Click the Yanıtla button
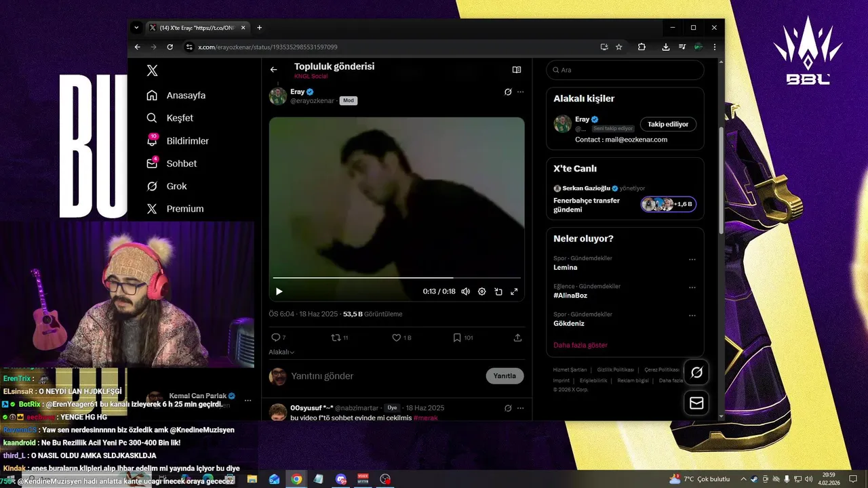The width and height of the screenshot is (868, 488). coord(505,376)
